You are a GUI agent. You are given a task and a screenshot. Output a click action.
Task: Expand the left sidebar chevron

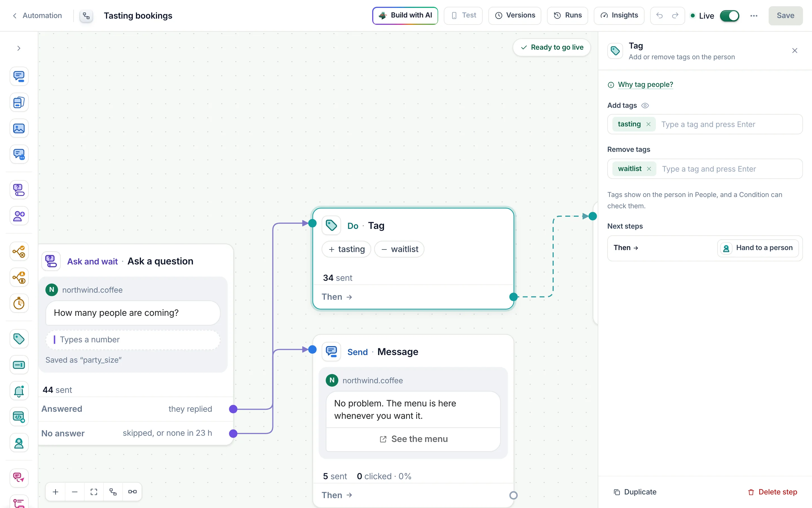click(19, 48)
